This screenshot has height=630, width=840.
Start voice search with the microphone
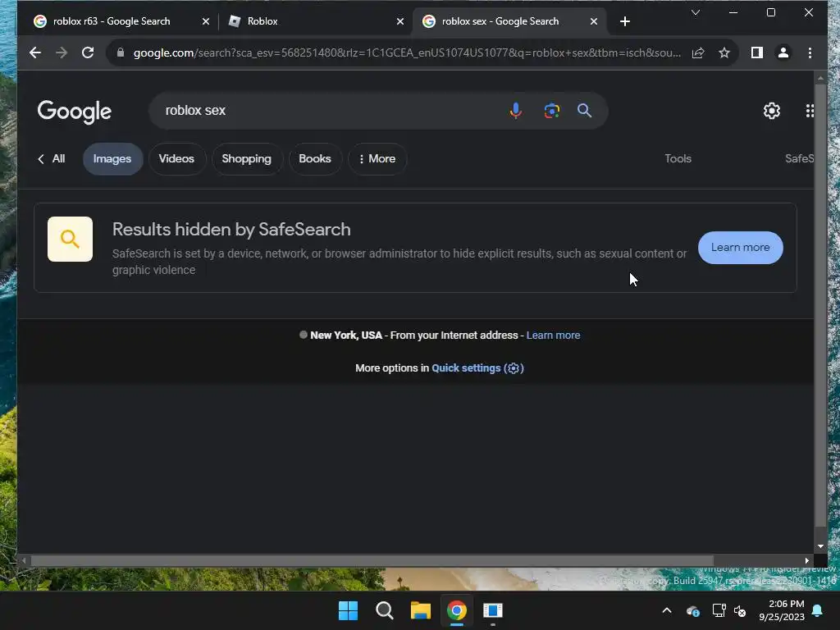tap(515, 111)
